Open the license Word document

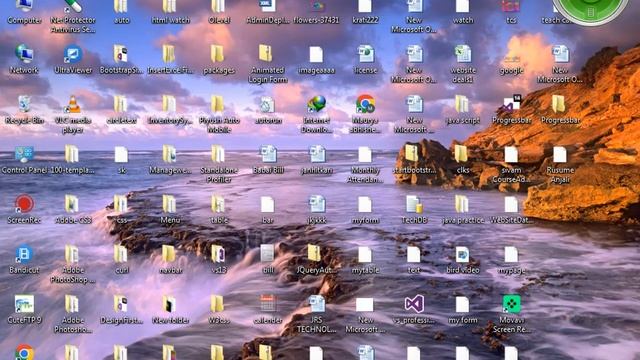[x=365, y=54]
